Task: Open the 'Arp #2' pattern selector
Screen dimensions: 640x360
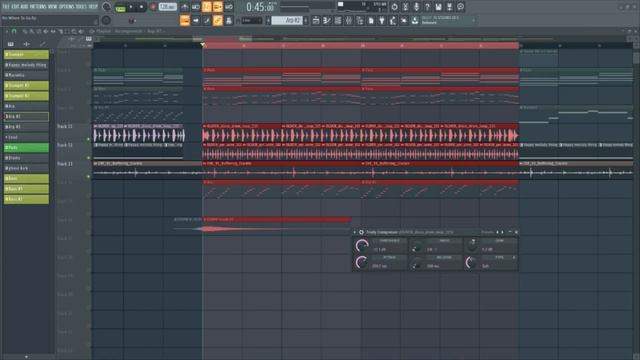Action: [287, 20]
